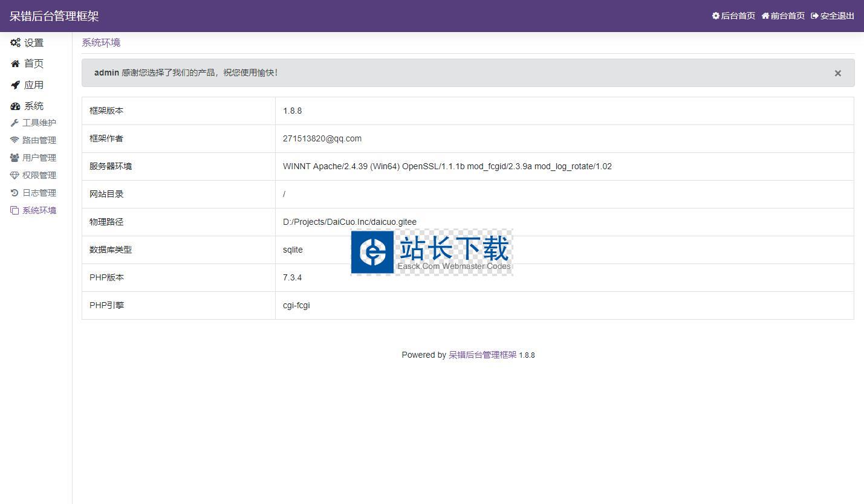864x504 pixels.
Task: Click the dashboard icon beside 系统
Action: 15,106
